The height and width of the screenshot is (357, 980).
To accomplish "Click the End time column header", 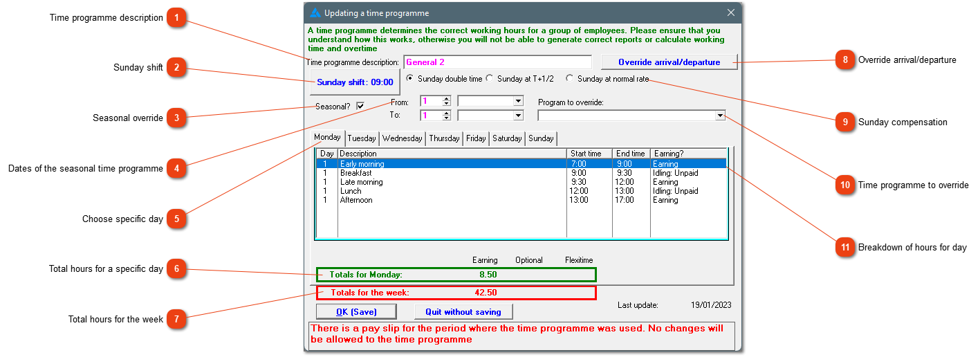I will (631, 154).
